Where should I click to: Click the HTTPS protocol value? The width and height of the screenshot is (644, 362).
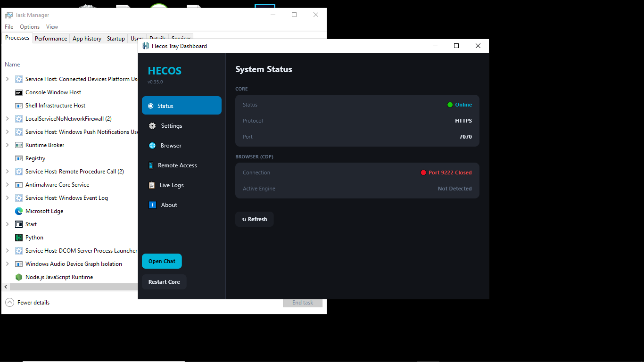click(x=463, y=121)
